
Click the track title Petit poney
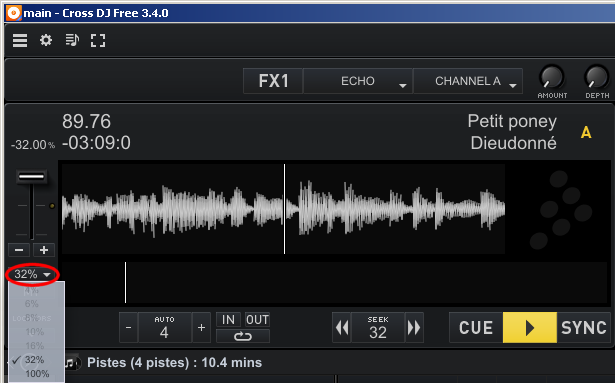click(x=512, y=122)
